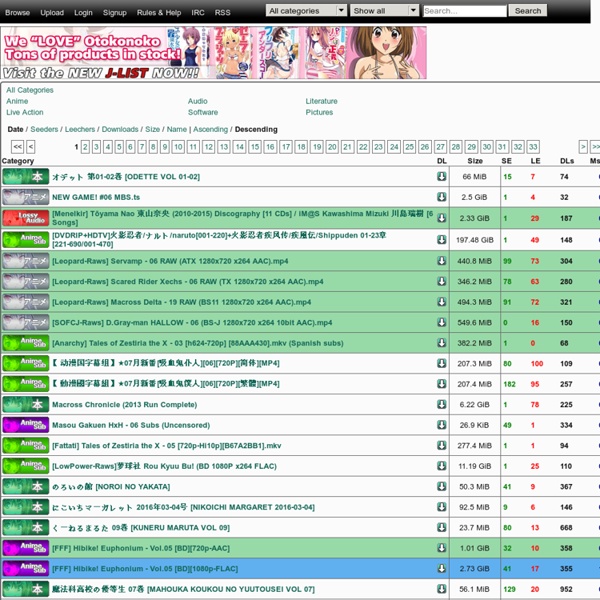The height and width of the screenshot is (600, 600).
Task: Go to page 2
Action: (x=85, y=147)
